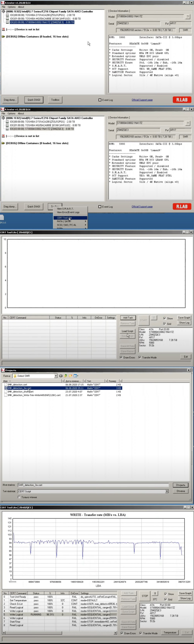Screen dimensions: 194x644
Task: Toggle Show checkbox in the WRITE graph CERT window
Action: [166, 594]
